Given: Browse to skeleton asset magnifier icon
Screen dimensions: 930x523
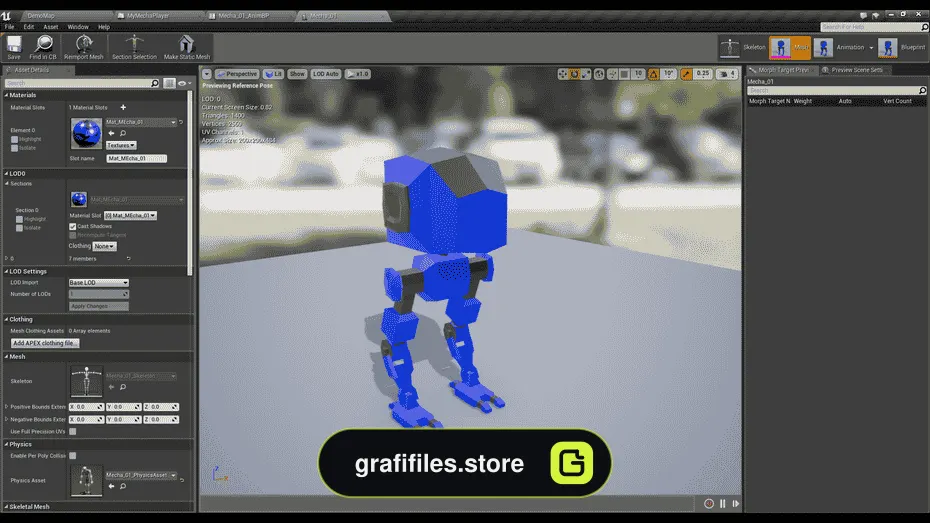Looking at the screenshot, I should [123, 387].
